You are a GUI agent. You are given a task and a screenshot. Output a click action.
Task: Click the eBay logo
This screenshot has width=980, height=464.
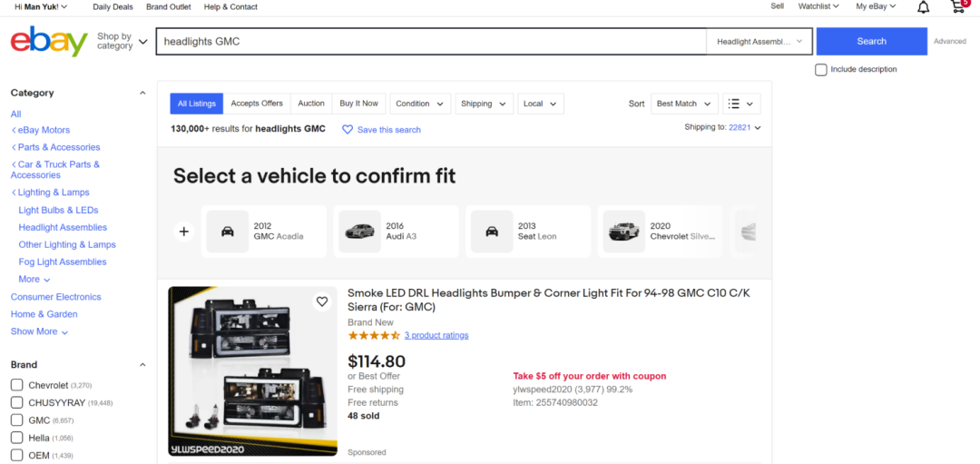tap(49, 42)
